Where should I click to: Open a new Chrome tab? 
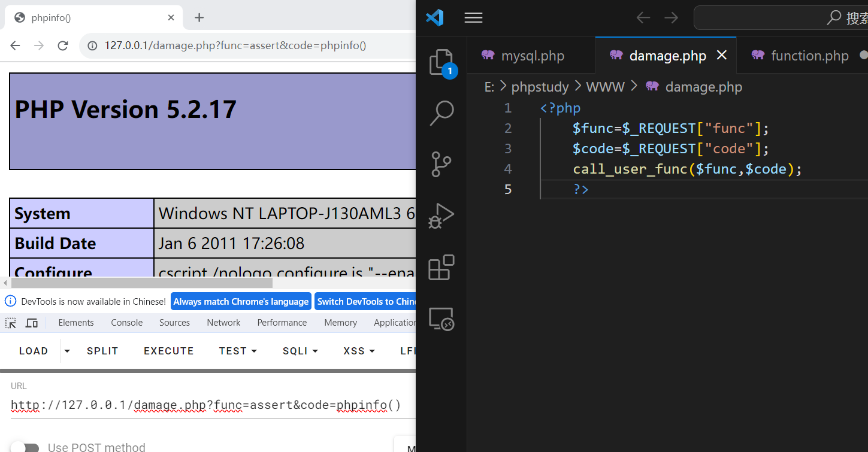pos(199,17)
